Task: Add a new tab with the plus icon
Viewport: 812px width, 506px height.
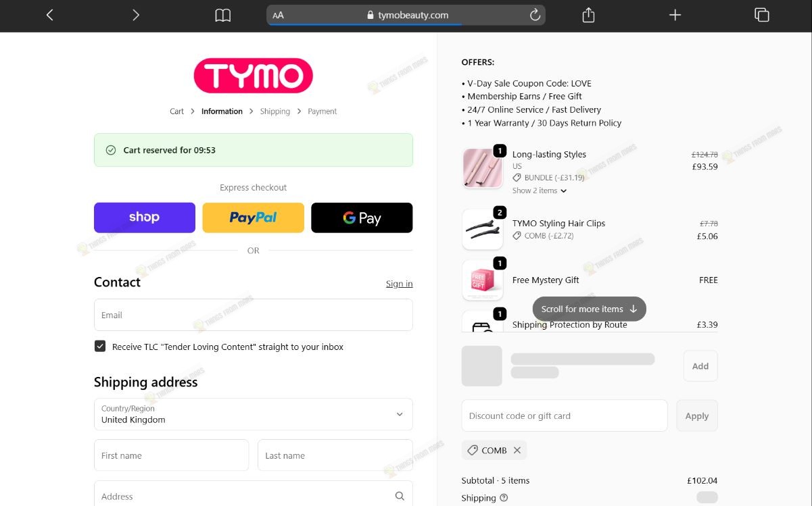Action: coord(675,15)
